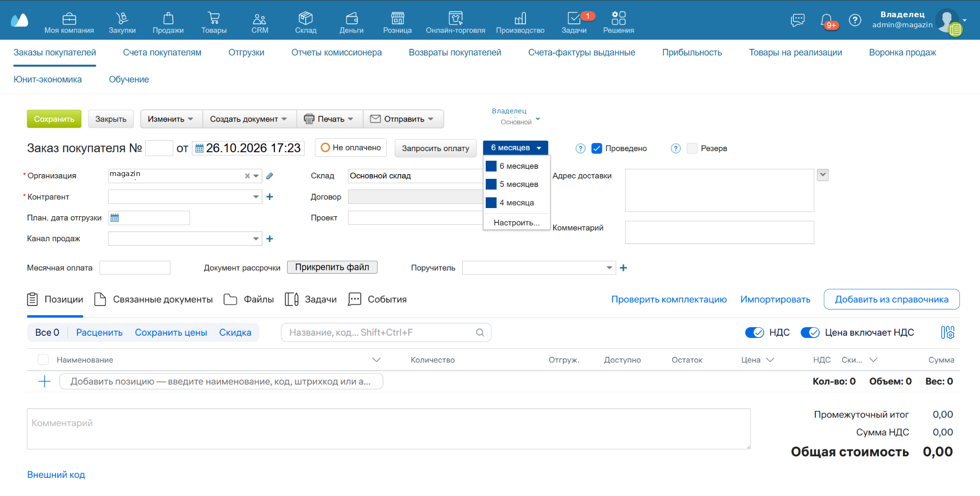Focus the Название, код search field
980x496 pixels.
click(386, 332)
